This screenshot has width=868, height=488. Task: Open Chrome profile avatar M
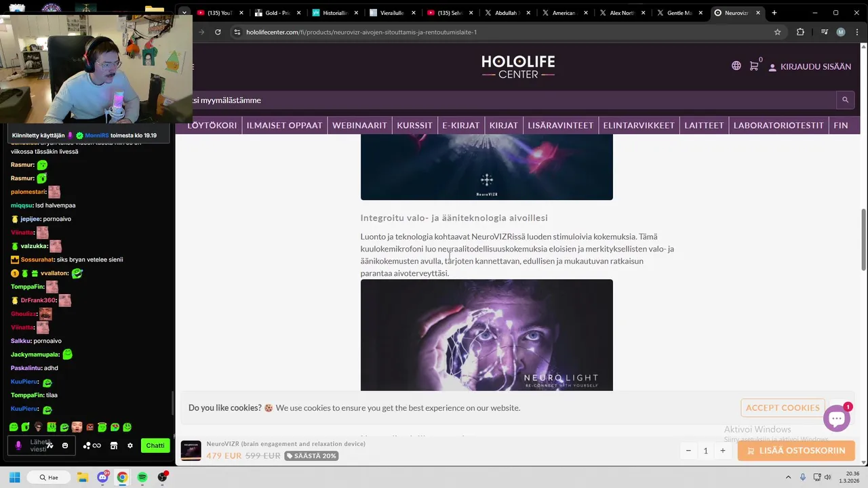coord(841,32)
